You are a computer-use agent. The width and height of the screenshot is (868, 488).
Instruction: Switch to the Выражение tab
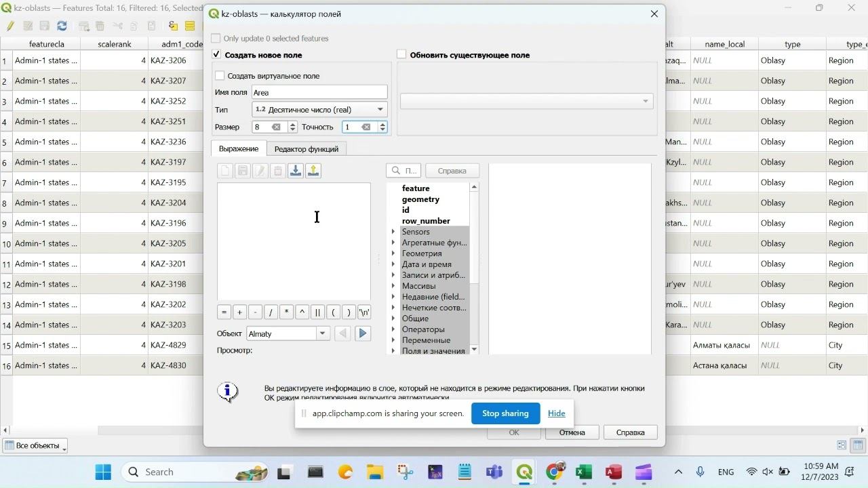239,148
